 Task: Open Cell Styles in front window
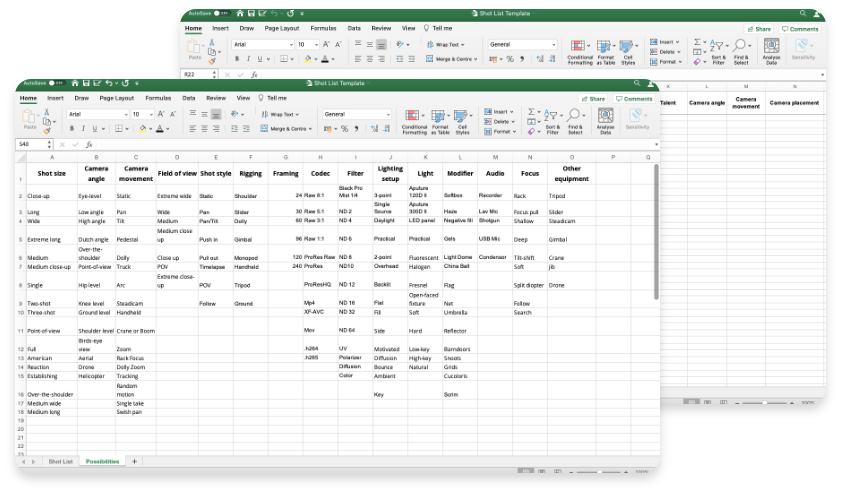(x=462, y=122)
